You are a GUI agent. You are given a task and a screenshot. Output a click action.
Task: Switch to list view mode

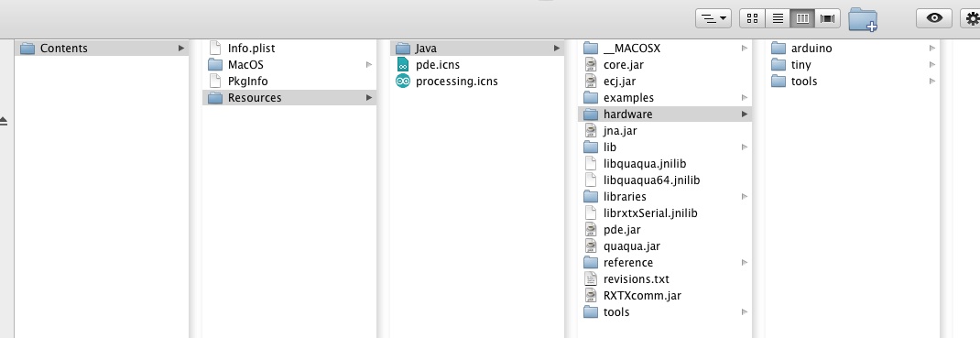[778, 18]
